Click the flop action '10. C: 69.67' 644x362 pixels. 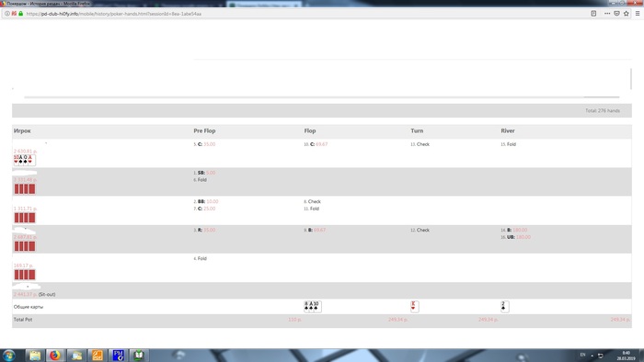pos(316,144)
